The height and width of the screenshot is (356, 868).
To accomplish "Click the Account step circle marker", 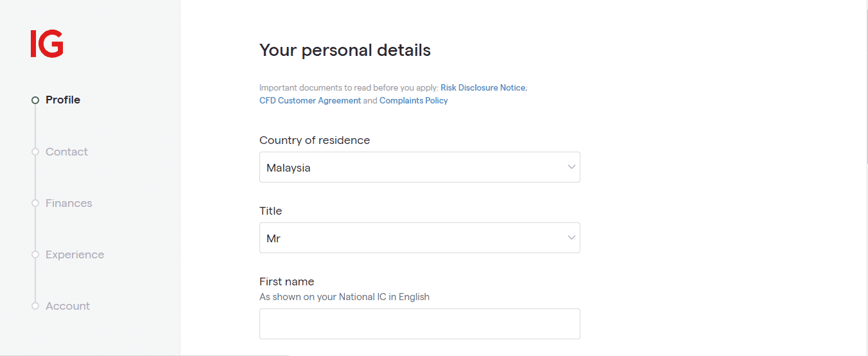I will [35, 306].
